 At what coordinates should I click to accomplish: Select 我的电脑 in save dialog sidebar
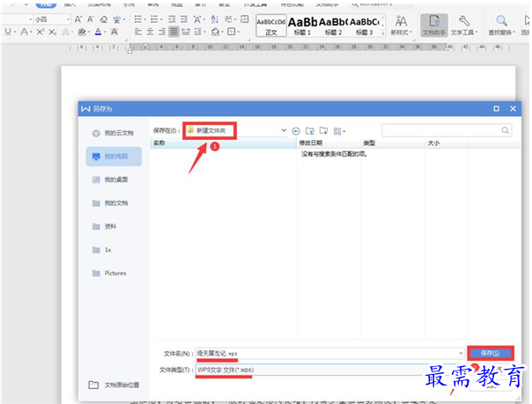click(114, 157)
